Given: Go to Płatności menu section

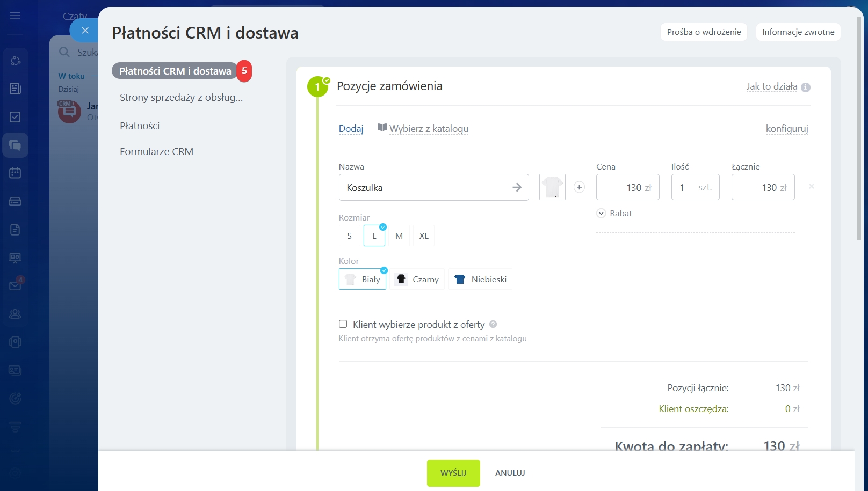Looking at the screenshot, I should (x=140, y=126).
